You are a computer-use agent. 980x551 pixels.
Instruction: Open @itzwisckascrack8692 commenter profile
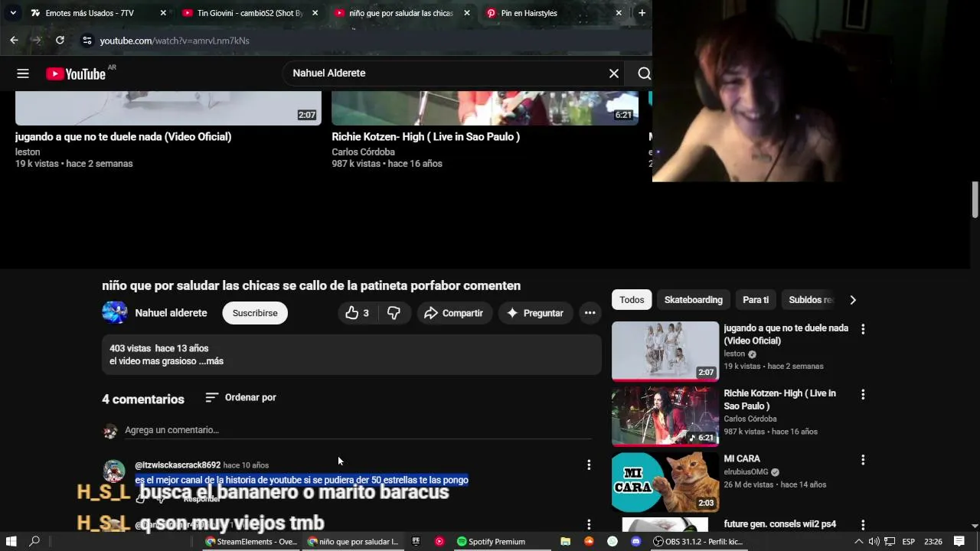178,465
